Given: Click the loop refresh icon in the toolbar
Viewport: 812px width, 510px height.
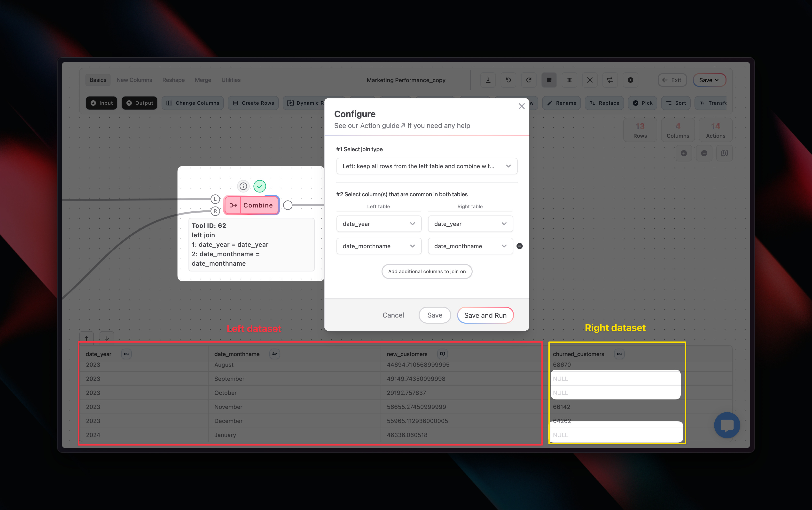Looking at the screenshot, I should (610, 80).
